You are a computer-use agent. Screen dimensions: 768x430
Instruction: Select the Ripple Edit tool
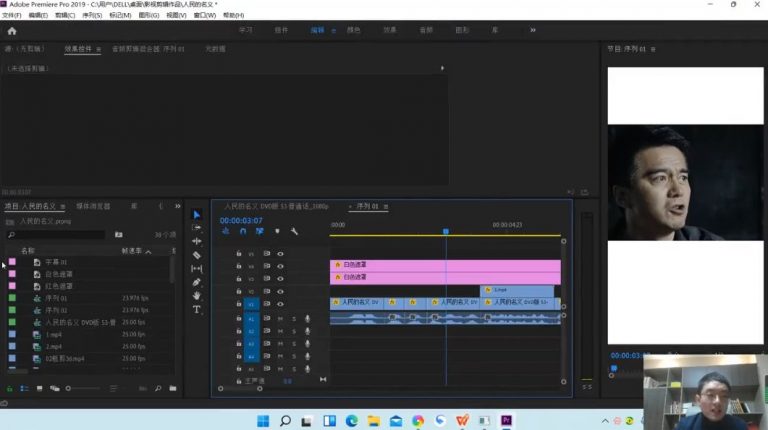coord(197,241)
